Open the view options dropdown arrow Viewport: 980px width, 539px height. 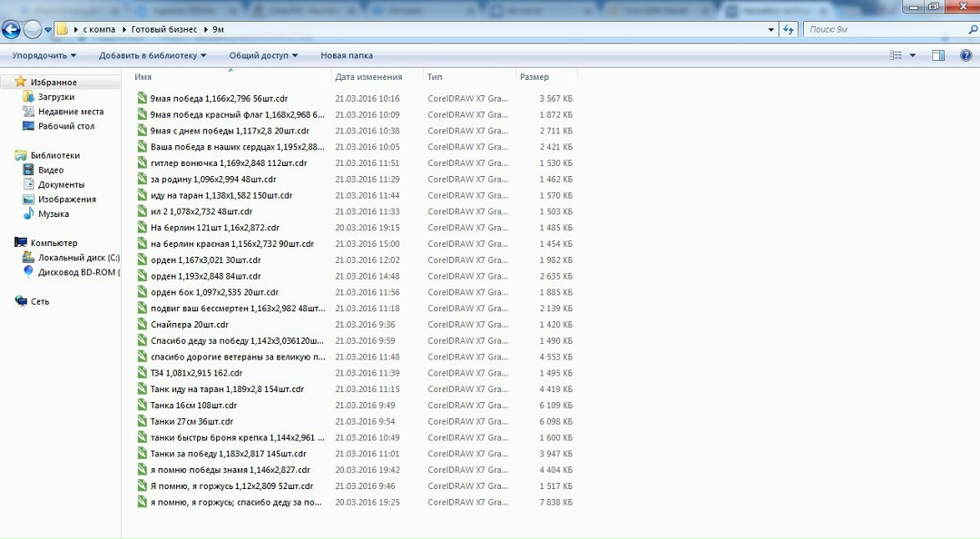coord(913,55)
